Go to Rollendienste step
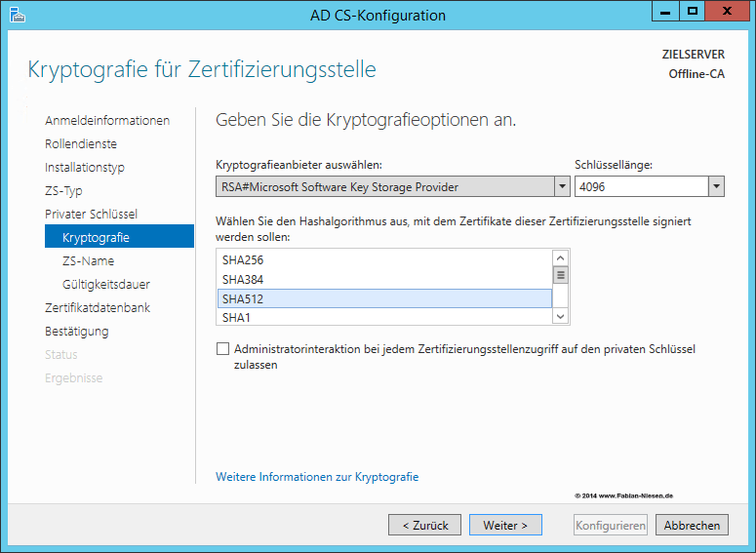756x553 pixels. (x=81, y=143)
